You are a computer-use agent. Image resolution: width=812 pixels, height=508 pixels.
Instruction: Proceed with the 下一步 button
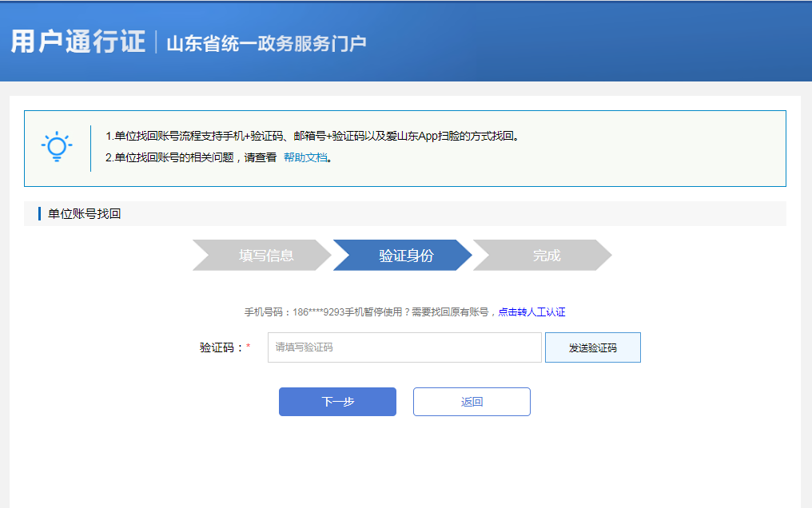(x=337, y=402)
